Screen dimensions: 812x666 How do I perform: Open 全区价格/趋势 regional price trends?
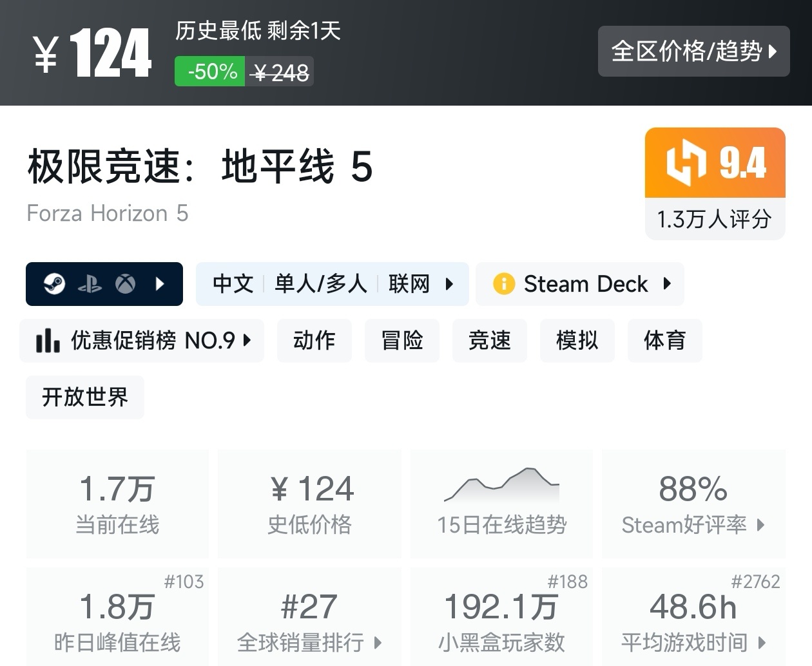[x=693, y=52]
